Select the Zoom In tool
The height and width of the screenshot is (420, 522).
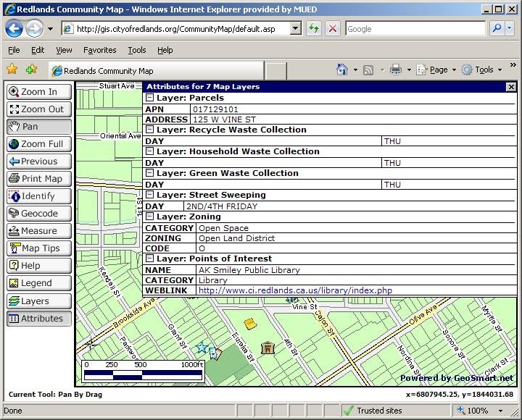click(x=39, y=92)
